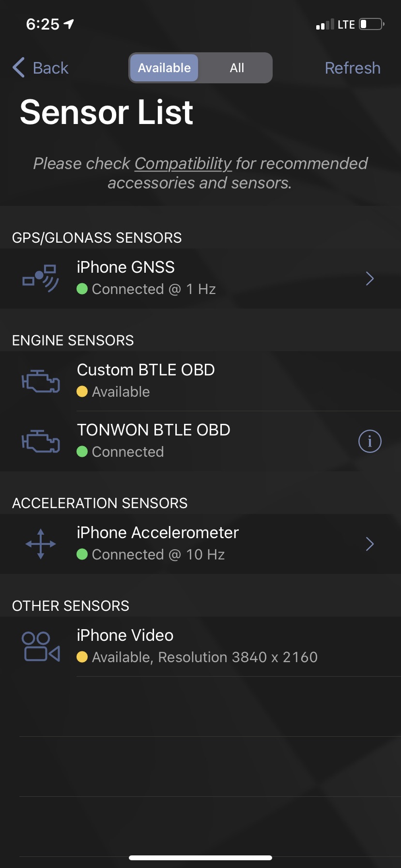Viewport: 401px width, 868px height.
Task: Tap the engine icon beside Custom BTLE OBD
Action: click(x=41, y=381)
